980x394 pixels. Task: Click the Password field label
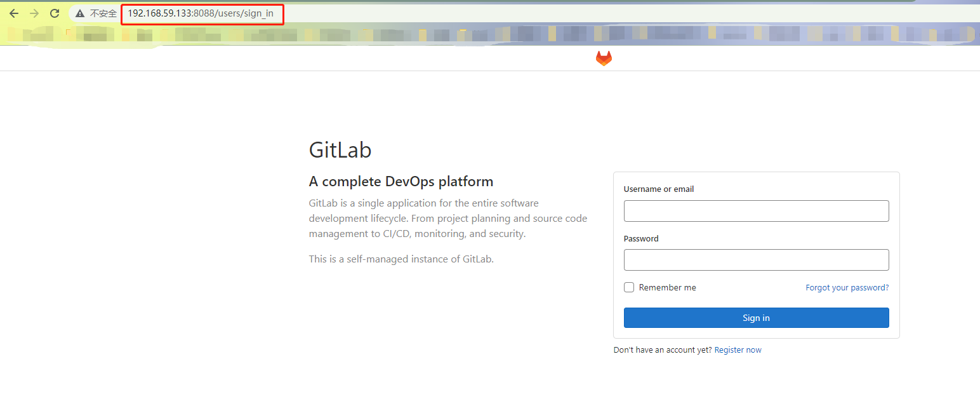point(641,239)
